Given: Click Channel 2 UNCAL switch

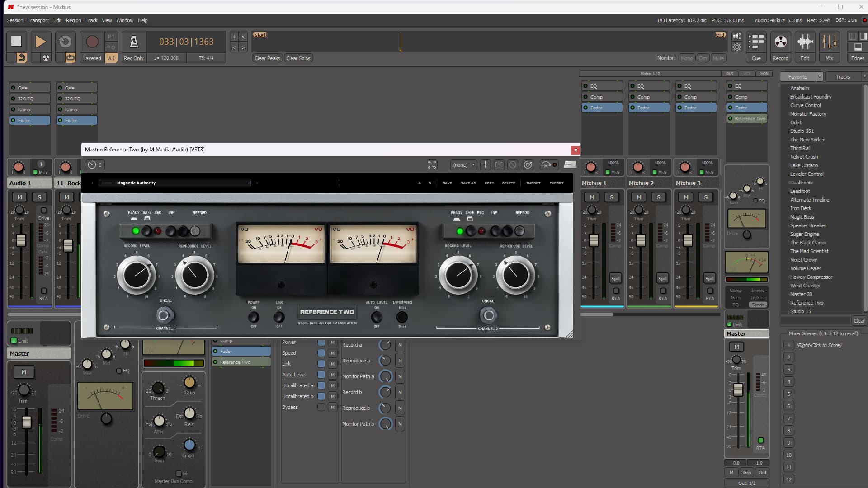Looking at the screenshot, I should point(488,315).
